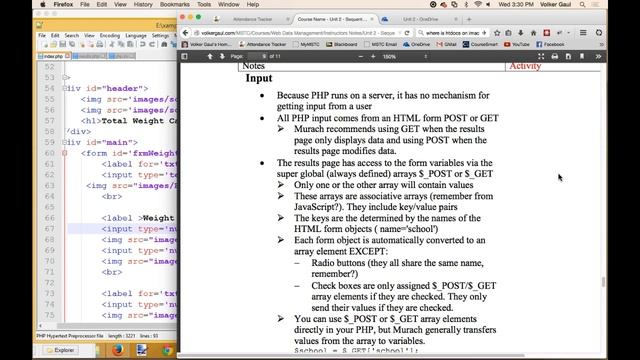Open Firefox downloads arrow icon
This screenshot has width=640, height=360.
pos(520,33)
